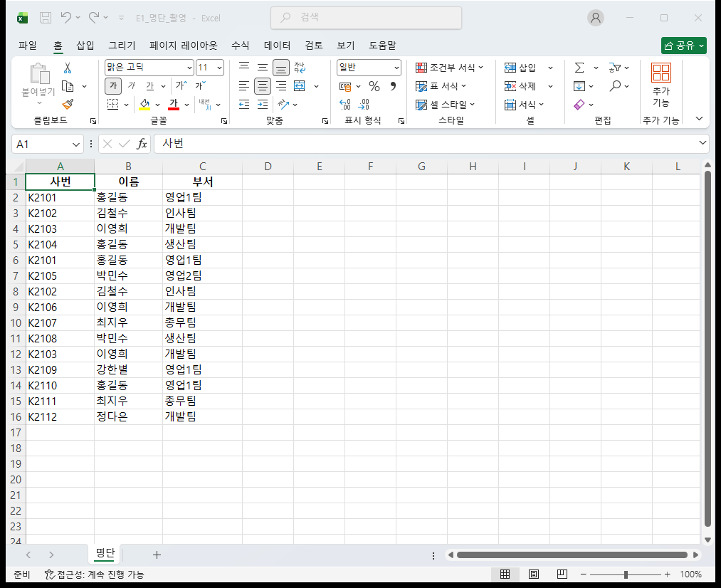Expand 조건부 서식 menu
721x588 pixels.
[449, 68]
